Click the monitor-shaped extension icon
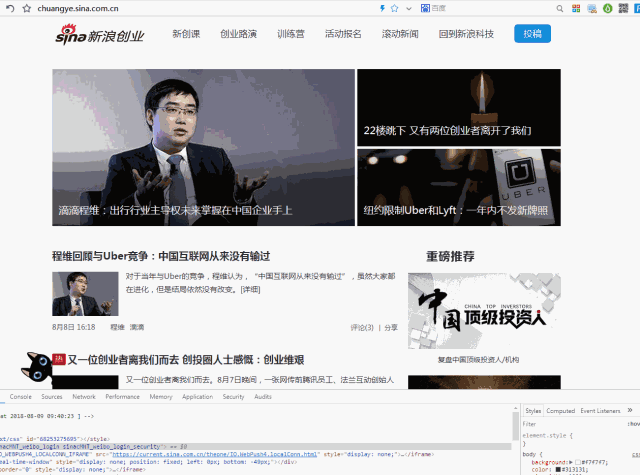 pyautogui.click(x=592, y=9)
